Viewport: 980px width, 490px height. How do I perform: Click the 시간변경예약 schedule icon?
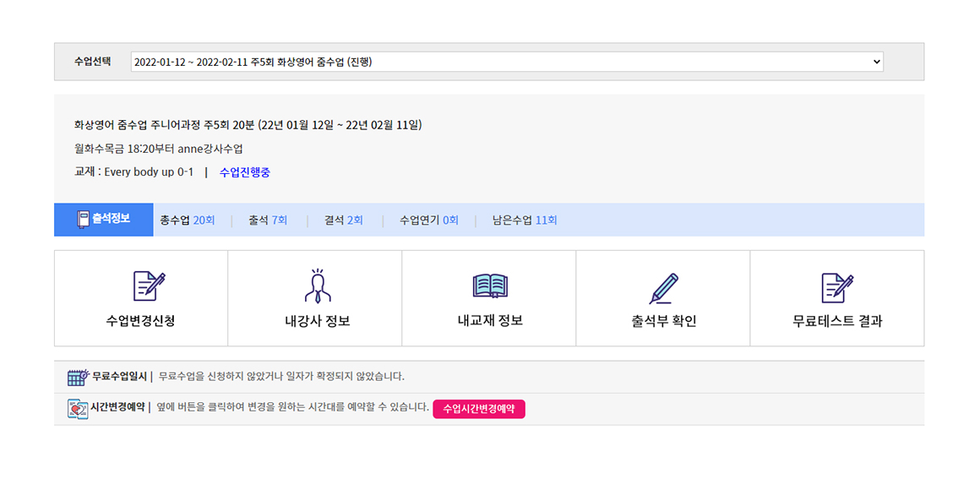pyautogui.click(x=78, y=409)
